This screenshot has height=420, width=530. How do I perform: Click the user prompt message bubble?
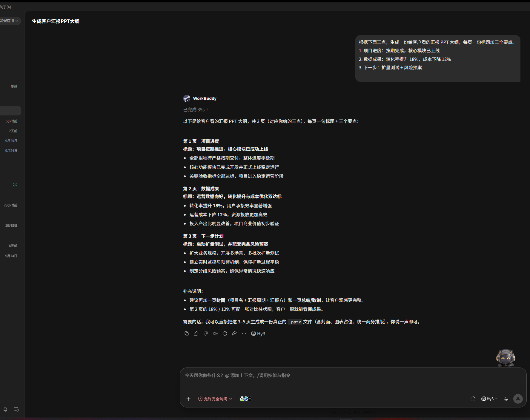(x=438, y=58)
